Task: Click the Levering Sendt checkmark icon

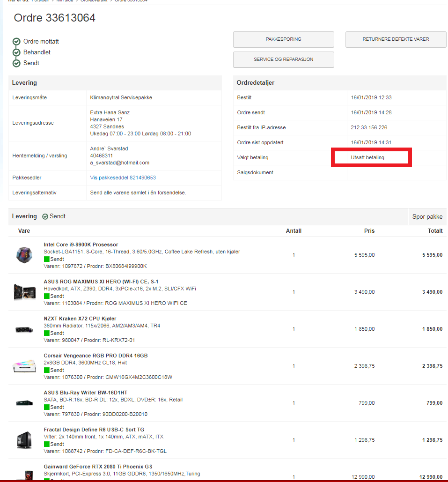Action: point(45,217)
